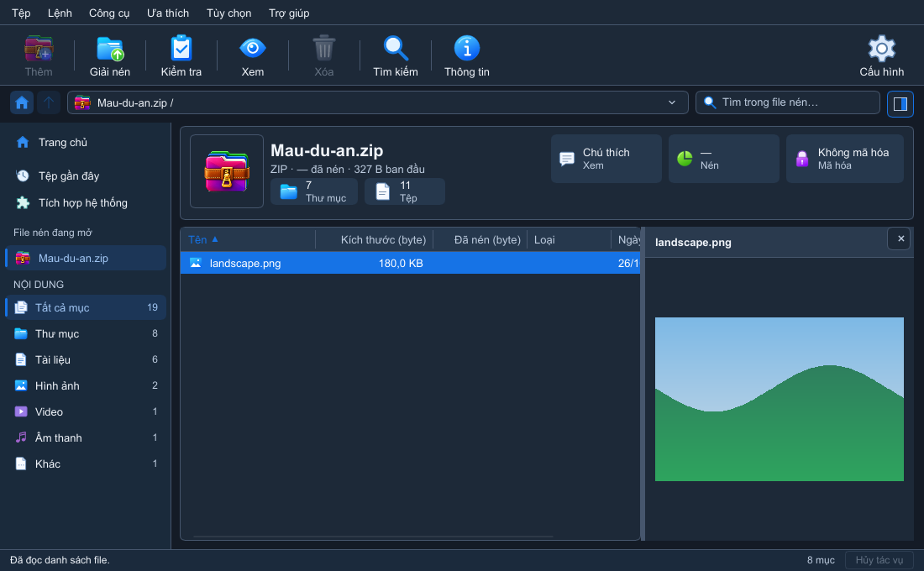This screenshot has width=924, height=571.
Task: Click the up-one-level arrow button
Action: [49, 103]
